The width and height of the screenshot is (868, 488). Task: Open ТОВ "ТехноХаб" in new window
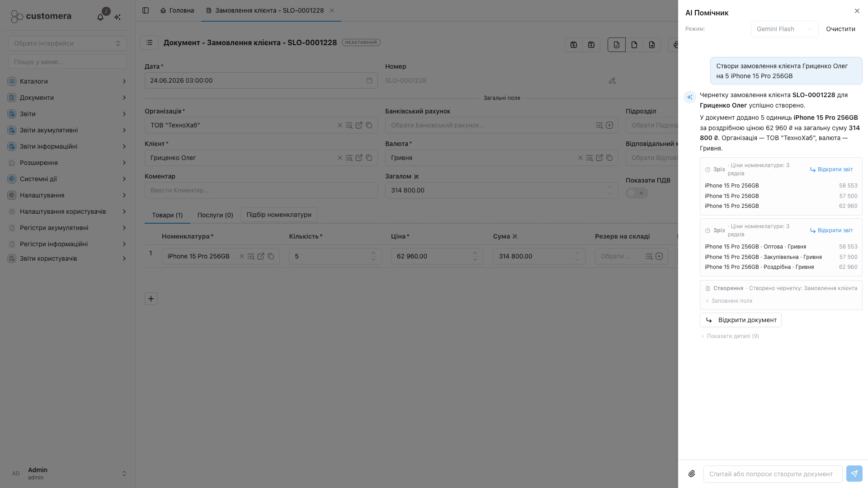[x=359, y=125]
